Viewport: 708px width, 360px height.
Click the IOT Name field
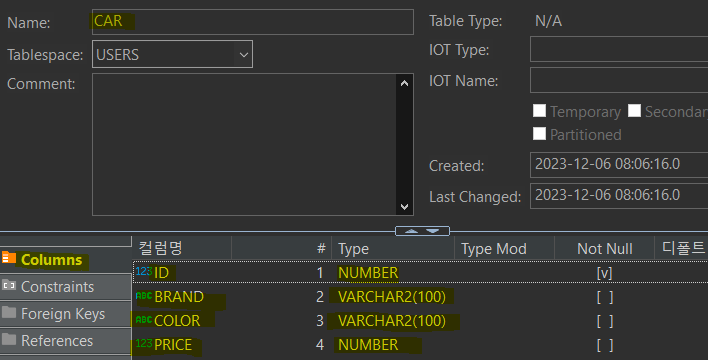point(619,80)
